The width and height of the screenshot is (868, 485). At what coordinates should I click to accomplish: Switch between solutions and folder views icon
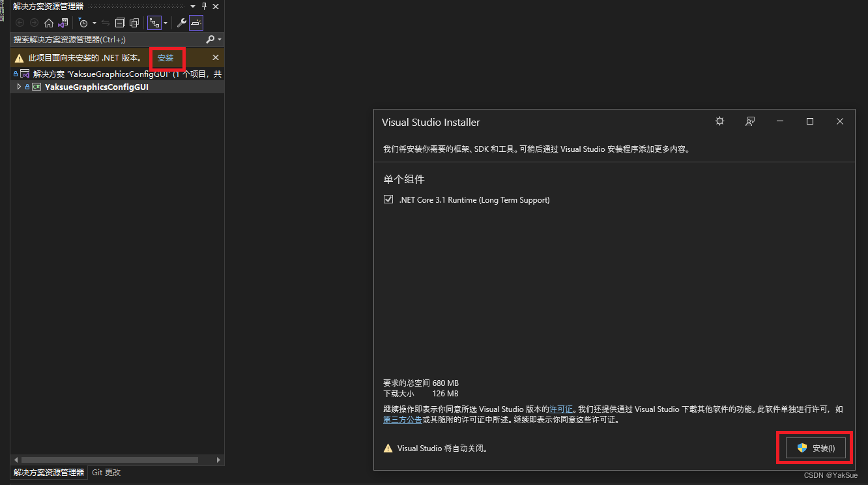[x=63, y=23]
